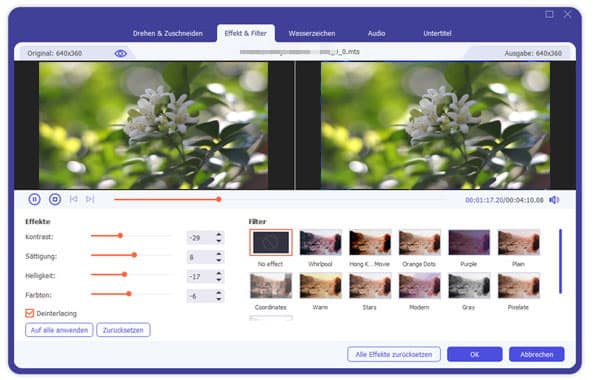Apply the Pixelate filter

518,285
